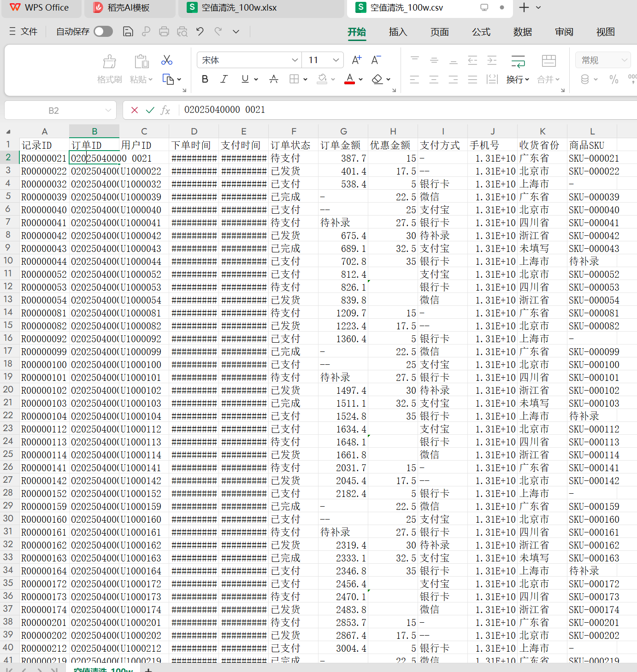Apply strikethrough text formatting
Viewport: 637px width, 672px height.
point(274,79)
